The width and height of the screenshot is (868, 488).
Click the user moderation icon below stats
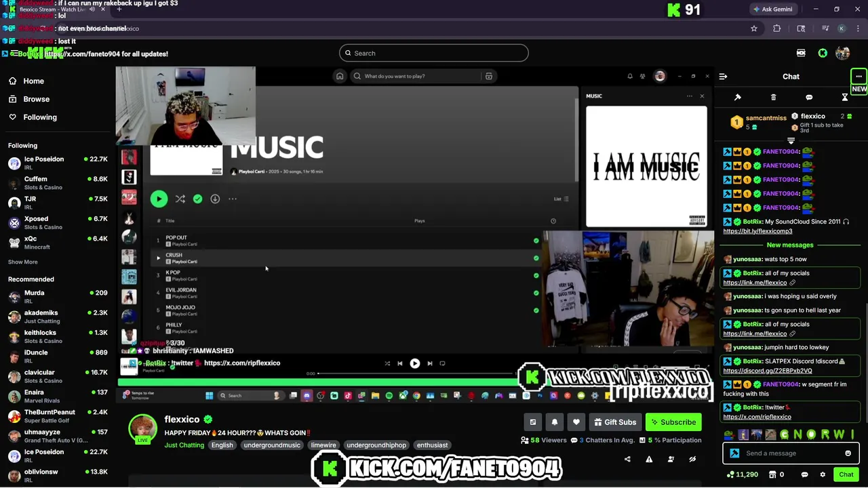pos(671,459)
